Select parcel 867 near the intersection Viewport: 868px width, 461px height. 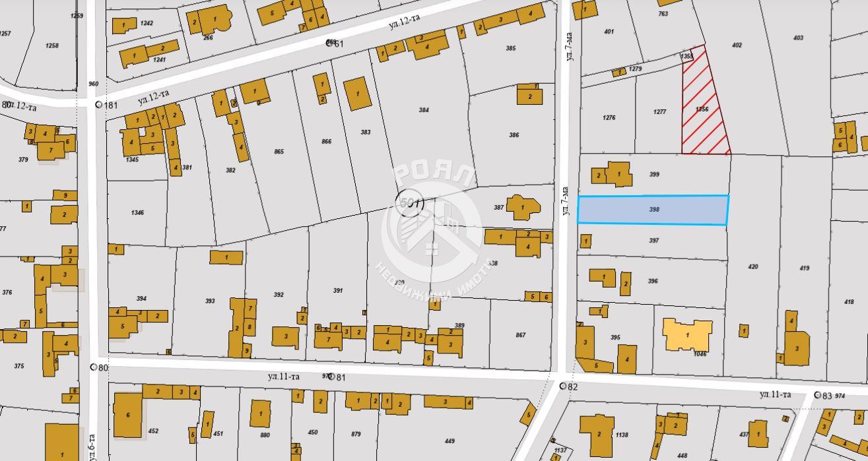coord(520,335)
